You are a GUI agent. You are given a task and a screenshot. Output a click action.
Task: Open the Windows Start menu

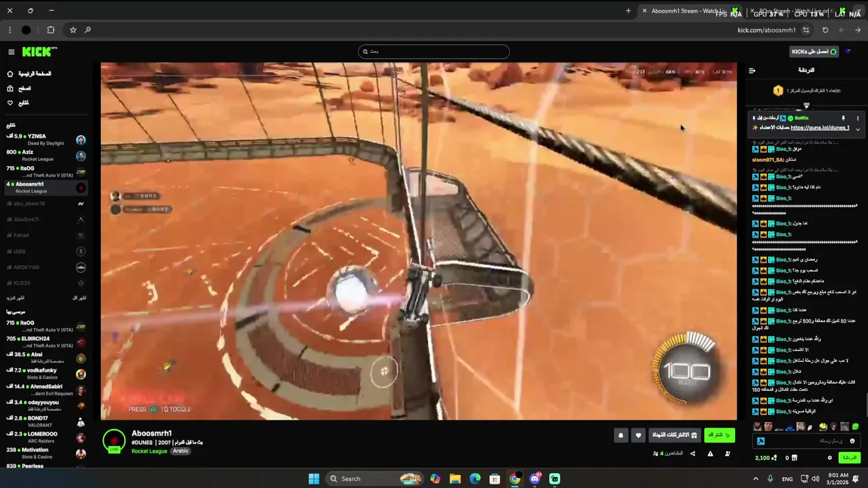tap(314, 479)
